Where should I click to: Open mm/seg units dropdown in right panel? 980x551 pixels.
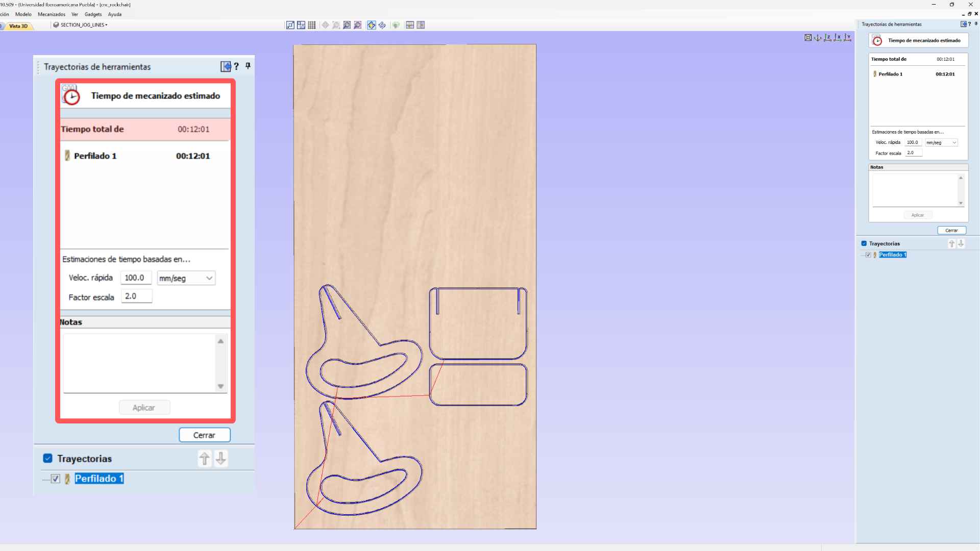[x=941, y=143]
